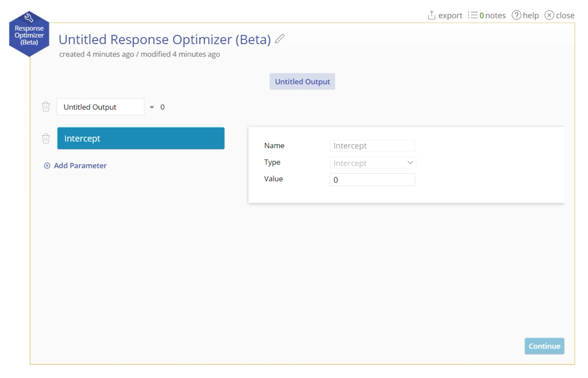588x378 pixels.
Task: Click the Value input field
Action: (372, 180)
